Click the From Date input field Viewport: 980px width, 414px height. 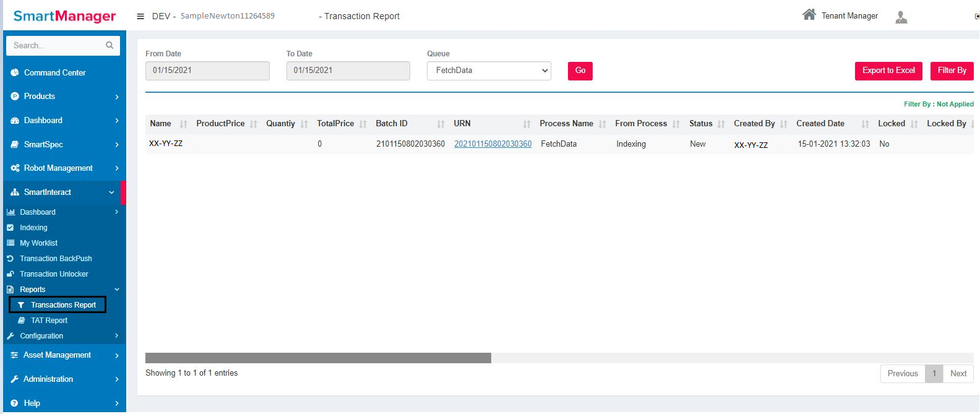(207, 71)
